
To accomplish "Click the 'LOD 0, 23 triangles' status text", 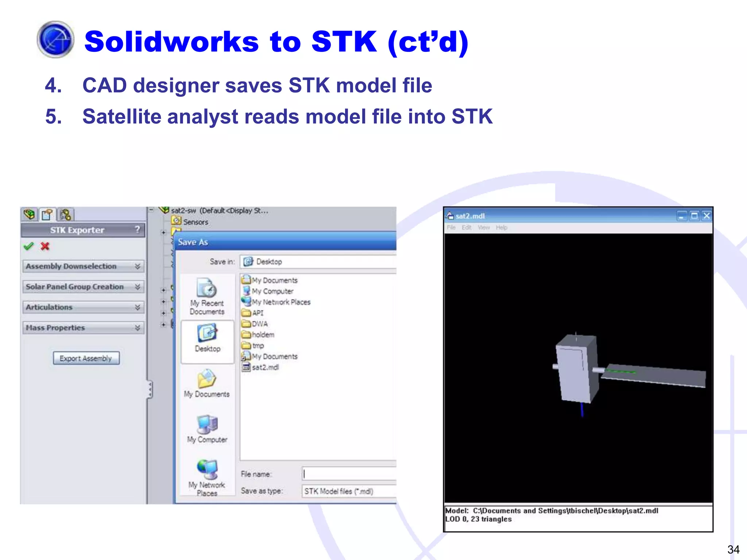I will pyautogui.click(x=479, y=519).
